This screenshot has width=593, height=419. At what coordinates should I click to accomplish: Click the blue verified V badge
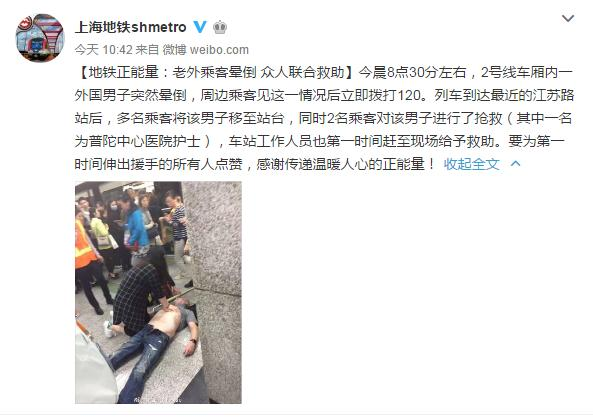[x=200, y=27]
